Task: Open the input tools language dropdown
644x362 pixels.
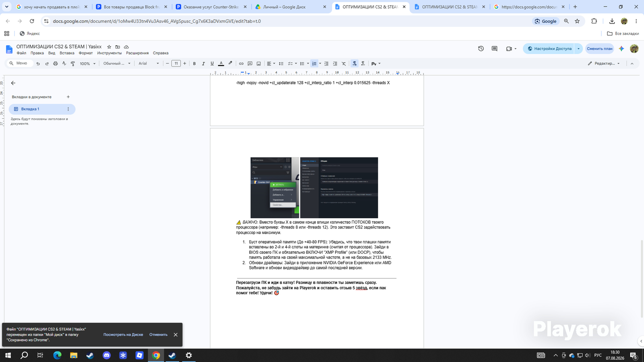Action: point(376,64)
